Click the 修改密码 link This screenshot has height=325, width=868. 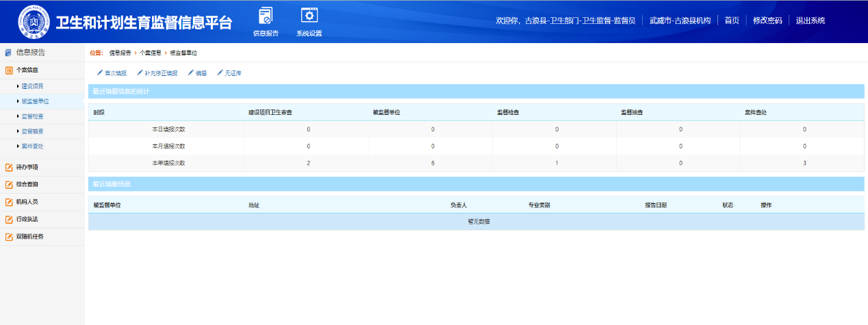coord(767,21)
